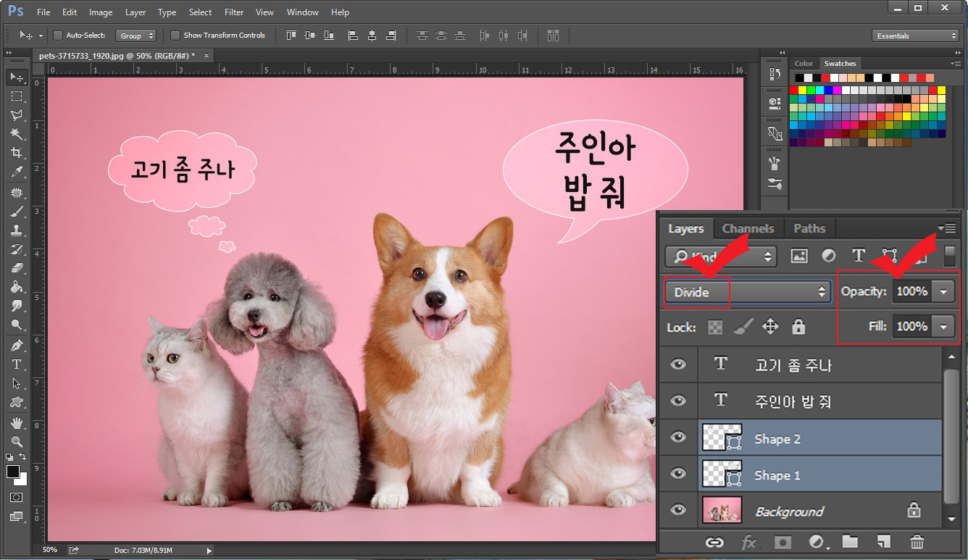Select the Horizontal Type tool
This screenshot has height=560, width=968.
tap(16, 364)
